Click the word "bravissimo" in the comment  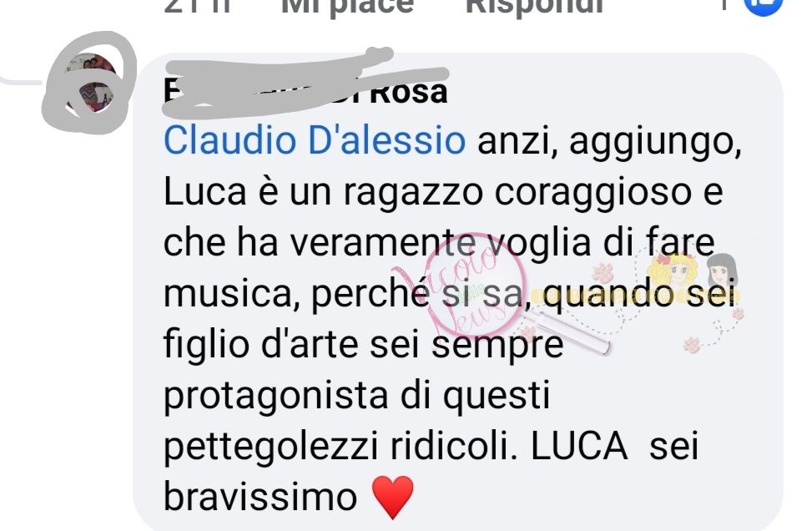coord(260,496)
